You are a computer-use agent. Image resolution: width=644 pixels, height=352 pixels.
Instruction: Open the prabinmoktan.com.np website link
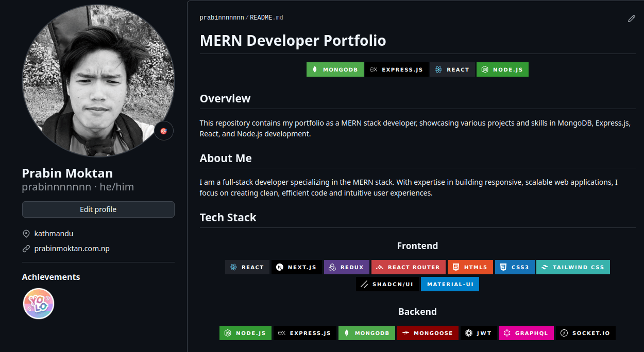tap(72, 249)
